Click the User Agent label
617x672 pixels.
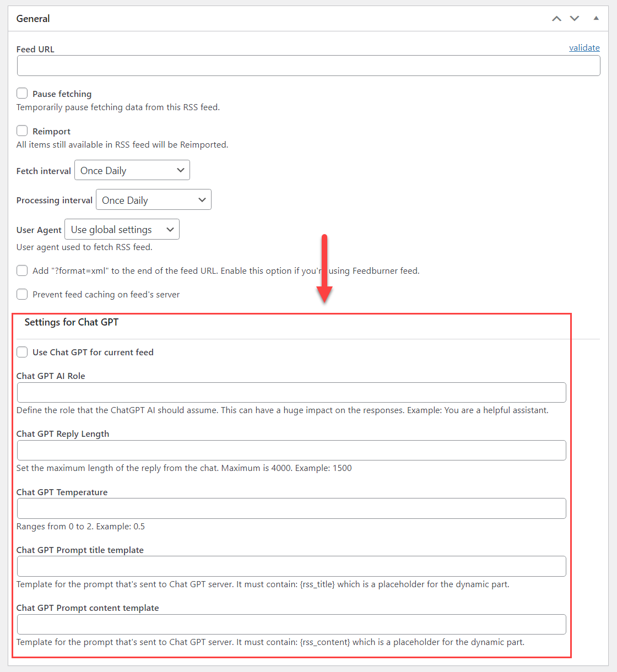39,230
